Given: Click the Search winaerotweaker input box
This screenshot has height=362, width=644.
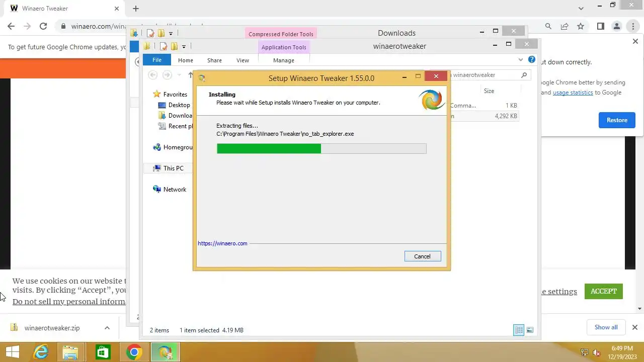Looking at the screenshot, I should 486,75.
